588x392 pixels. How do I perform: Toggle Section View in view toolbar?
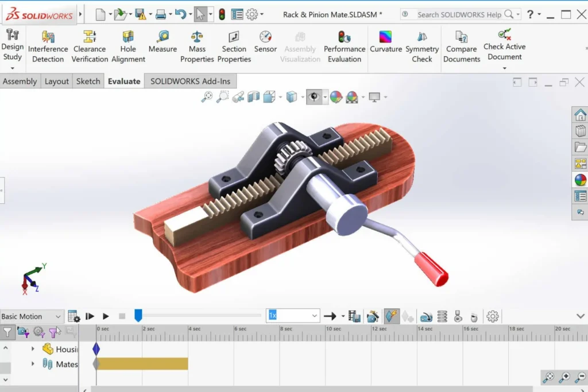click(x=253, y=97)
